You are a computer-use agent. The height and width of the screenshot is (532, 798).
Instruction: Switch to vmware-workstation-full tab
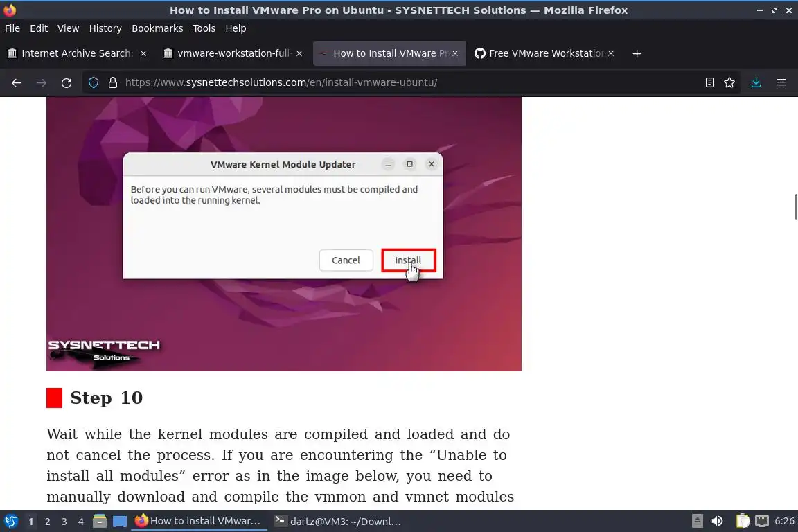click(x=233, y=53)
